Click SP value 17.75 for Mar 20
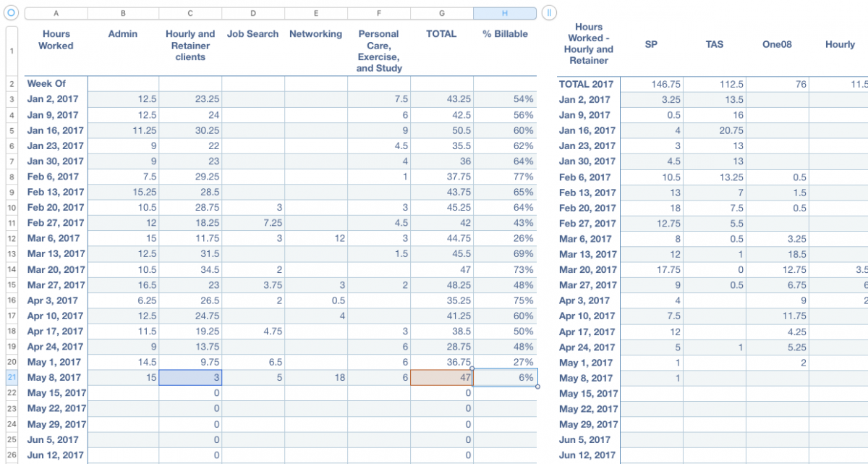The image size is (868, 464). tap(651, 269)
